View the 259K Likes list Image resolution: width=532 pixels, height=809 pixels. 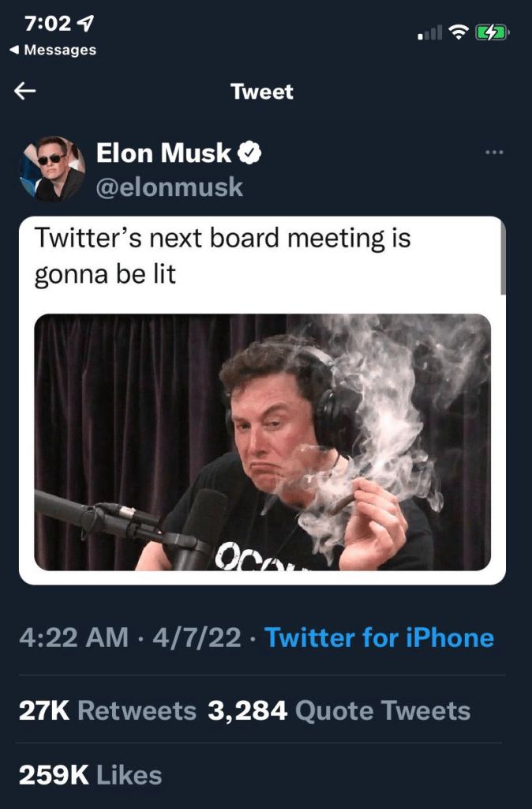[x=90, y=775]
